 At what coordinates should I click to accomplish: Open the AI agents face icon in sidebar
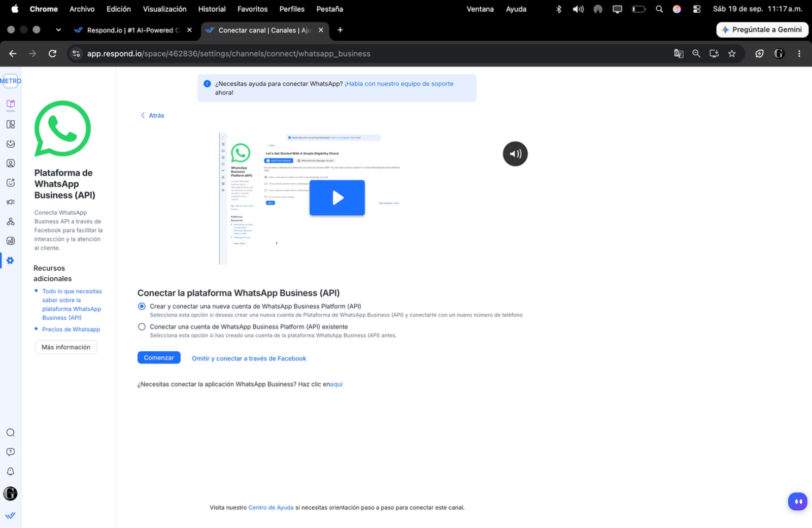[11, 183]
